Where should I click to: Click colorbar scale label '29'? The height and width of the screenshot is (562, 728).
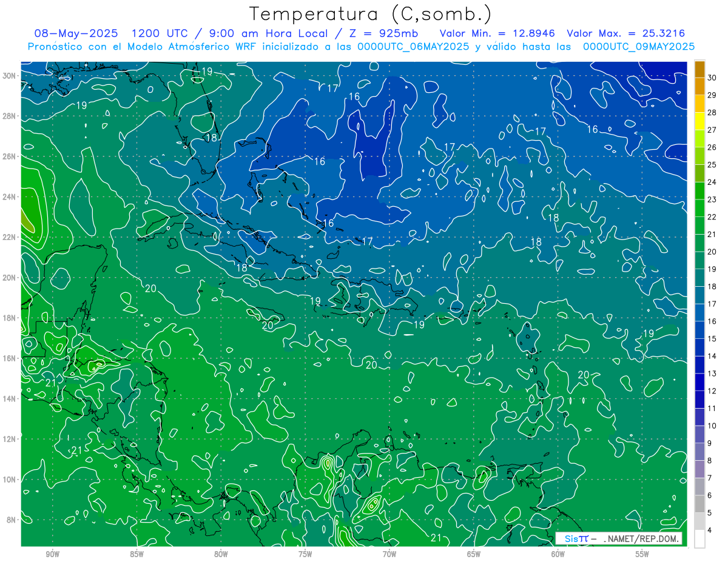pos(712,95)
